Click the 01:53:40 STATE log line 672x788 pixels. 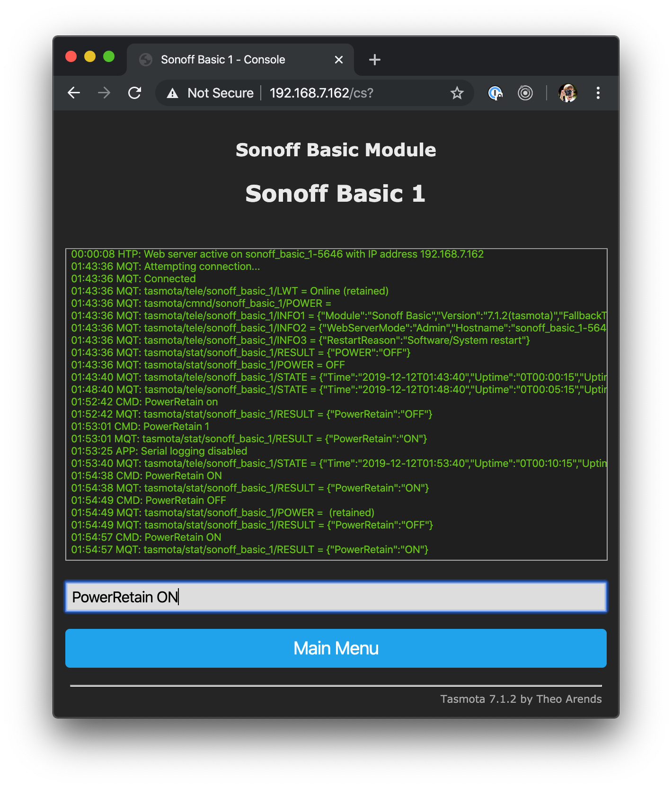pos(339,464)
